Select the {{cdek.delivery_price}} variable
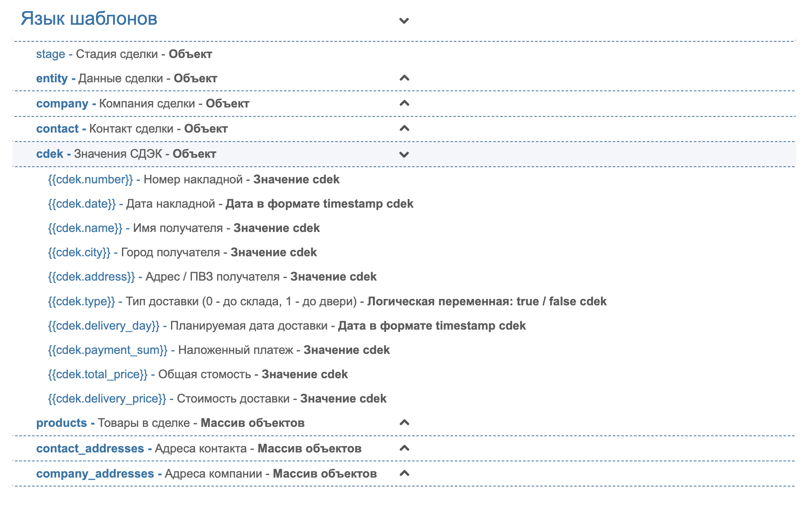The height and width of the screenshot is (510, 812). coord(107,399)
